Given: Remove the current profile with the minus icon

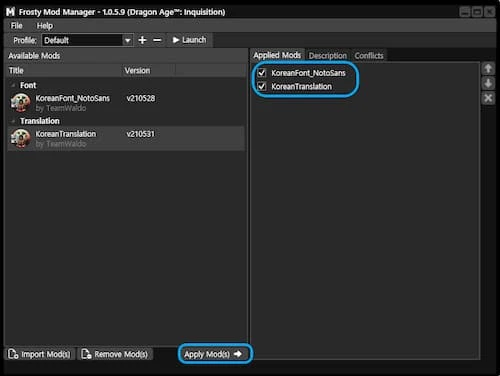Looking at the screenshot, I should click(x=157, y=40).
